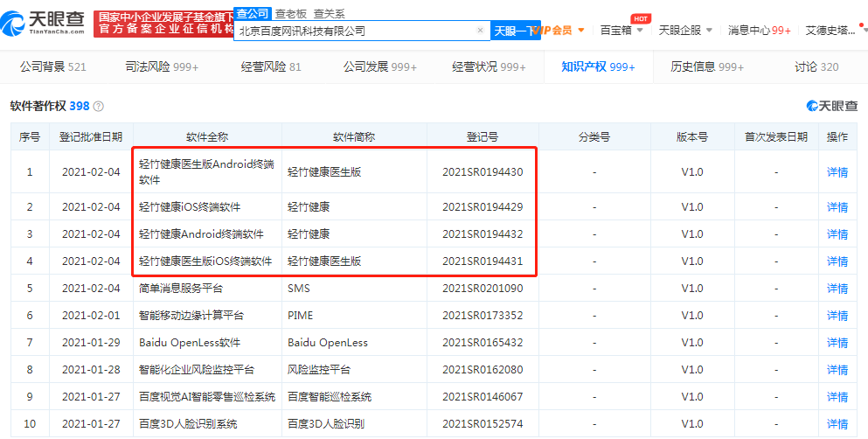The height and width of the screenshot is (439, 868).
Task: Open the 讨论 tab
Action: point(816,67)
